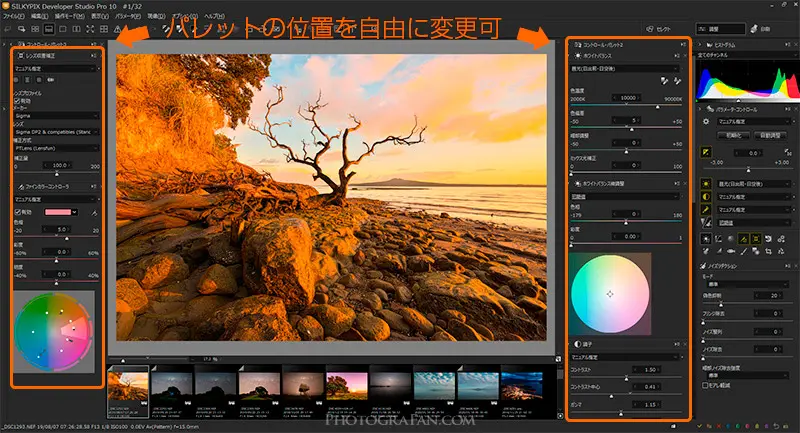Toggle the モアレ軽減 checkbox
Viewport: 800px width, 433px height.
tap(705, 385)
